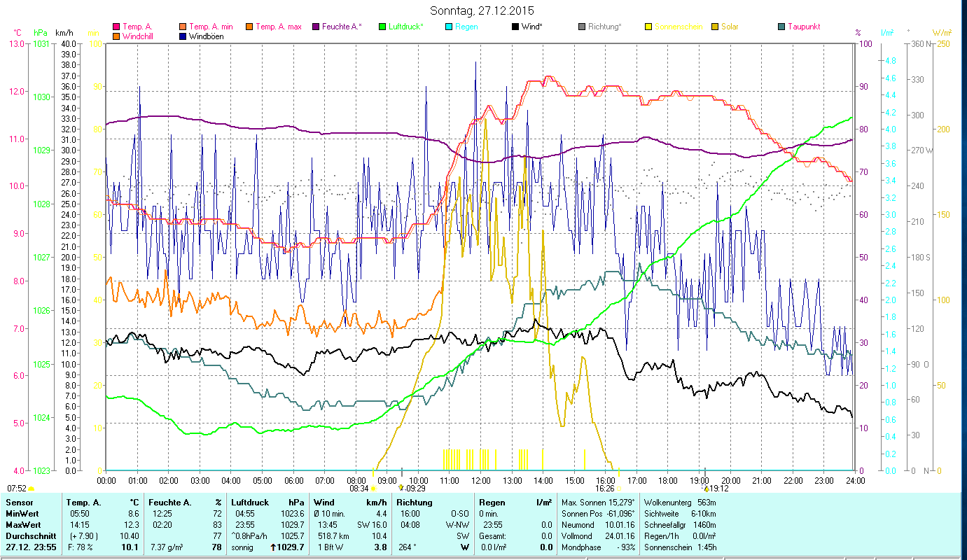Click the Sonnen Pos -61,096° entry
The height and width of the screenshot is (560, 967).
598,513
